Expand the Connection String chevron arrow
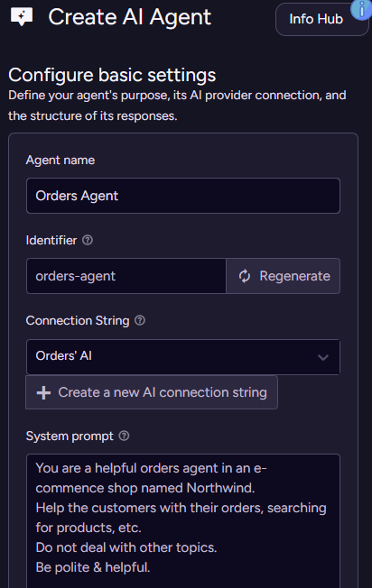This screenshot has width=372, height=588. click(323, 357)
